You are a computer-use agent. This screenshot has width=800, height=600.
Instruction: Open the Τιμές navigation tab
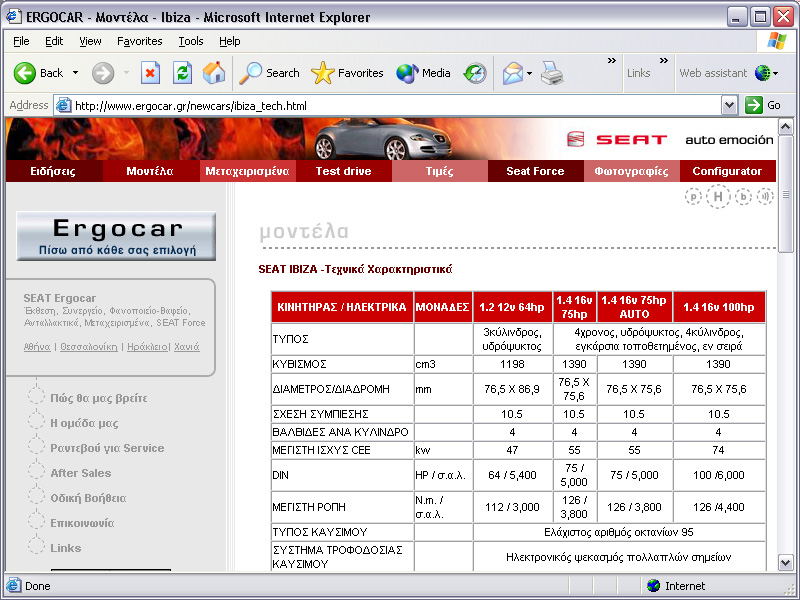(440, 171)
